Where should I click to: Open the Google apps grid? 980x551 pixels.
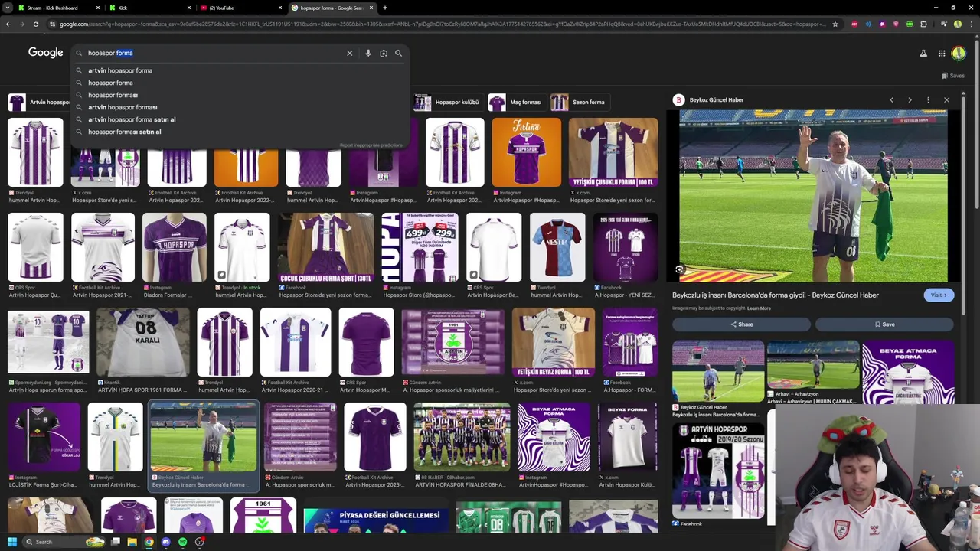942,54
